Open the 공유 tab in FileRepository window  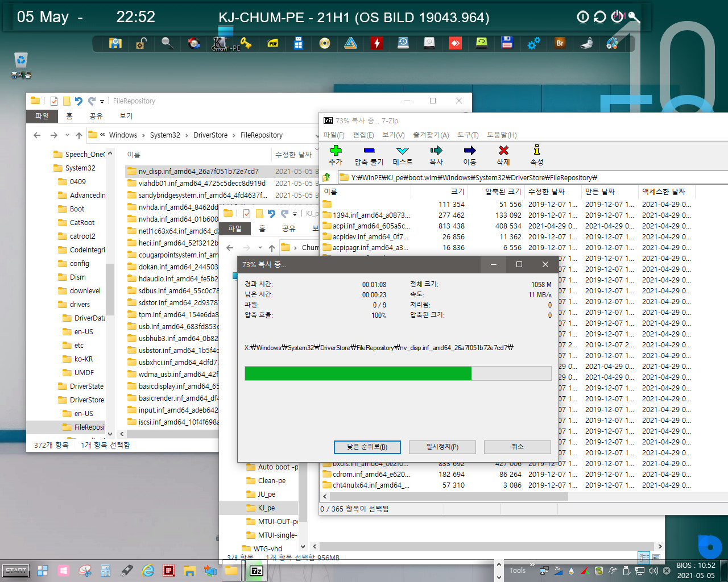[96, 116]
